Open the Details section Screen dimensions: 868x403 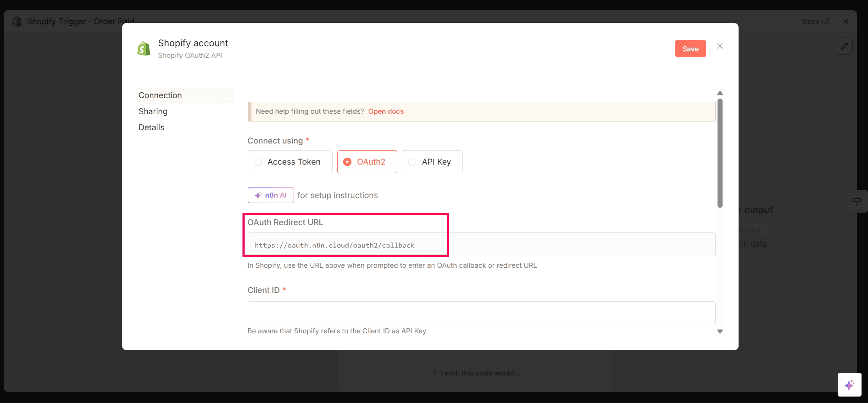point(151,127)
